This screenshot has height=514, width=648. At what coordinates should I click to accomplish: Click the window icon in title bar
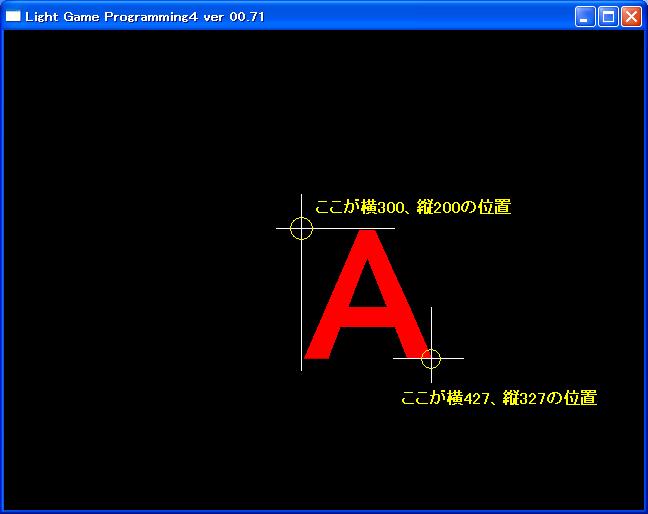point(13,16)
